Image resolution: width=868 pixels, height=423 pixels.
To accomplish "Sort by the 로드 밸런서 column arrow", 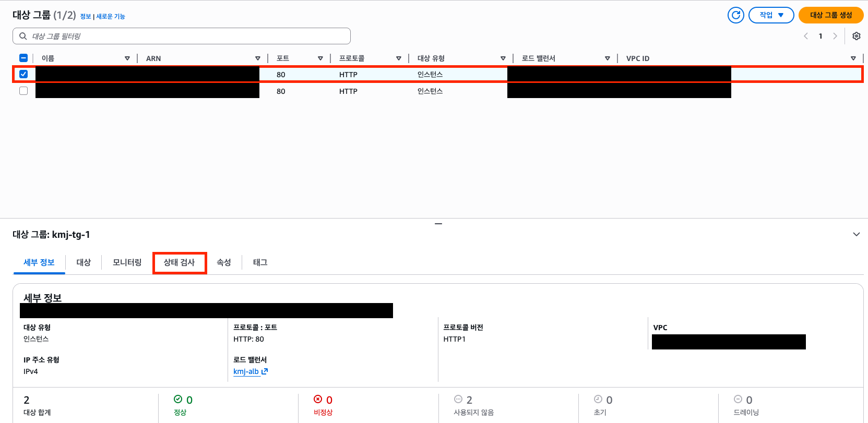I will coord(607,58).
